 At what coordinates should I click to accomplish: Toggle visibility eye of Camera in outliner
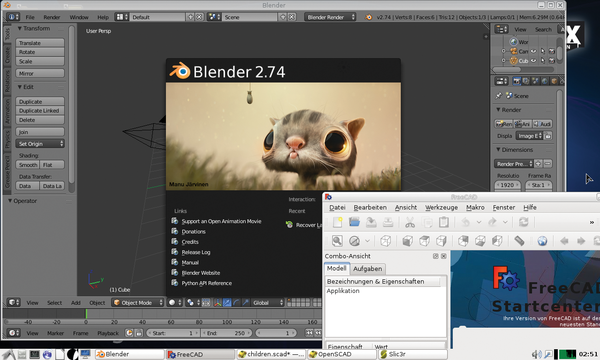533,51
